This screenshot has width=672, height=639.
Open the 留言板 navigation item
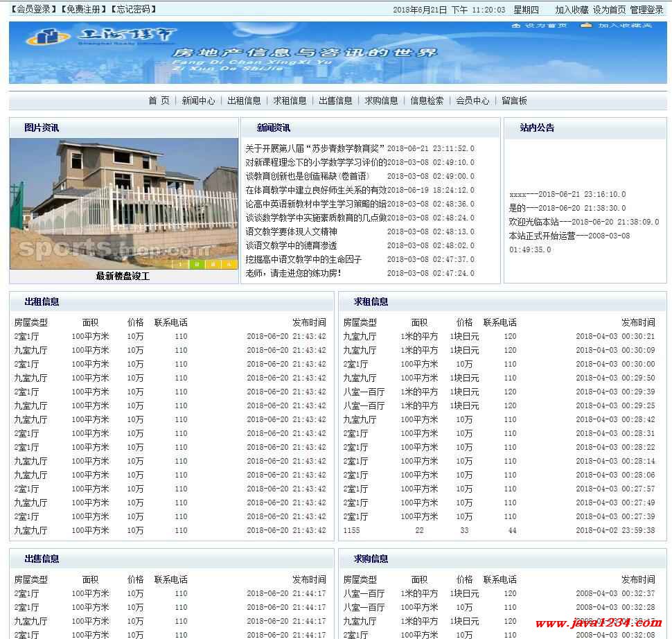tap(514, 100)
